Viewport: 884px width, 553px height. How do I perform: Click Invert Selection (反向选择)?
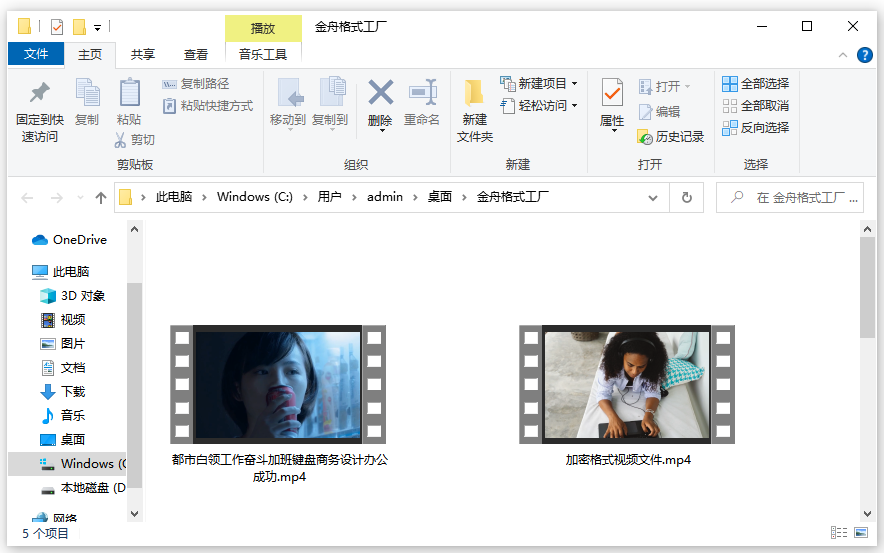755,128
